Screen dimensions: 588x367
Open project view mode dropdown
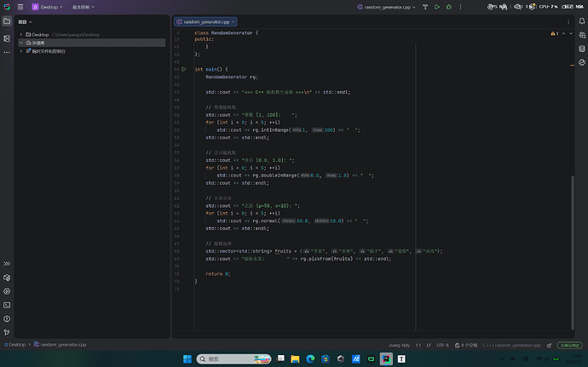coord(25,22)
